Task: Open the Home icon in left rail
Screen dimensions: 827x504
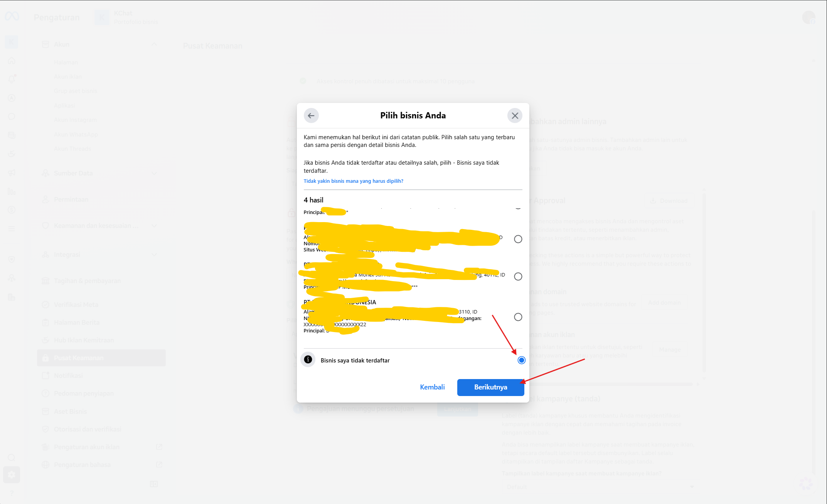Action: click(x=12, y=61)
